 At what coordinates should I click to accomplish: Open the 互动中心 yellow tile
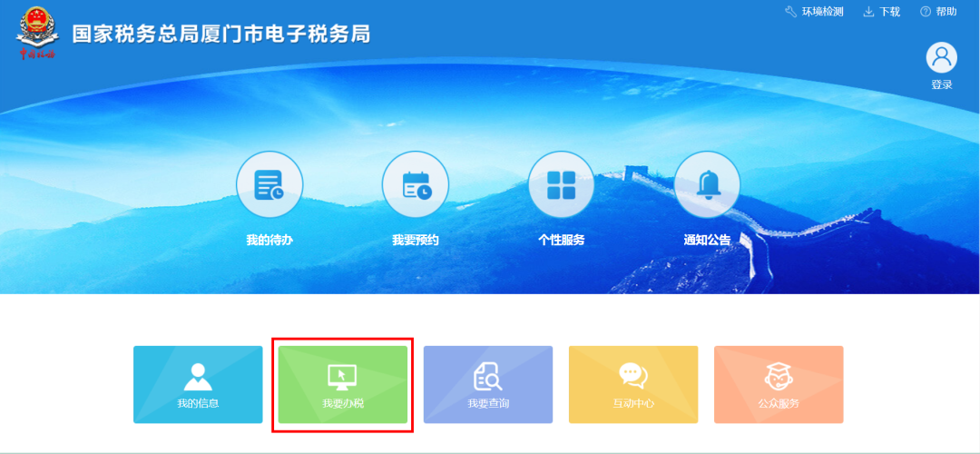click(633, 385)
